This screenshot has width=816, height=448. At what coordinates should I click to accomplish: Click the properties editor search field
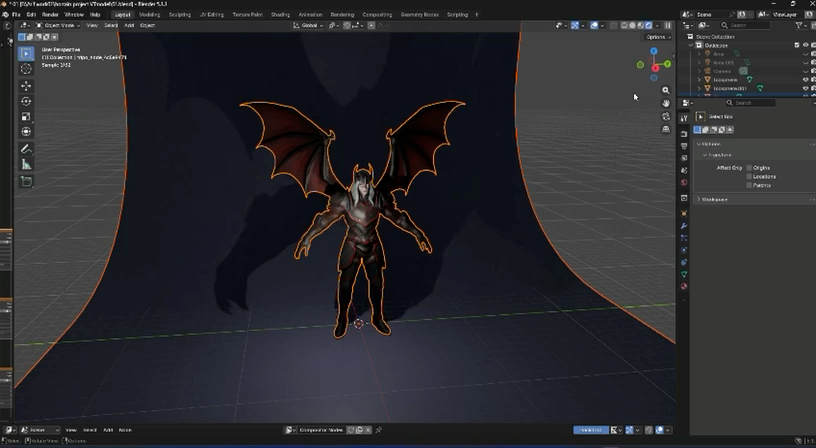(x=750, y=103)
